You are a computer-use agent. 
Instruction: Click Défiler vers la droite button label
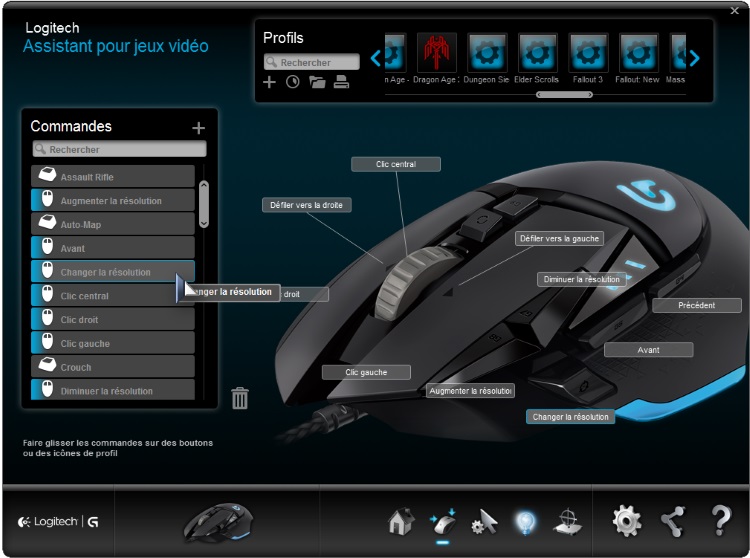click(307, 205)
